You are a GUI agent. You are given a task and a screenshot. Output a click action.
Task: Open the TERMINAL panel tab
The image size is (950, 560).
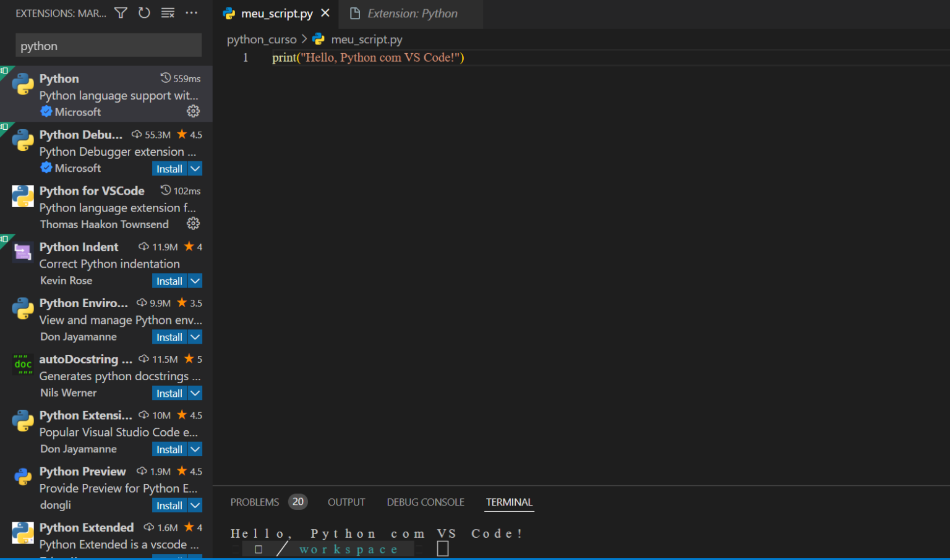(x=509, y=502)
